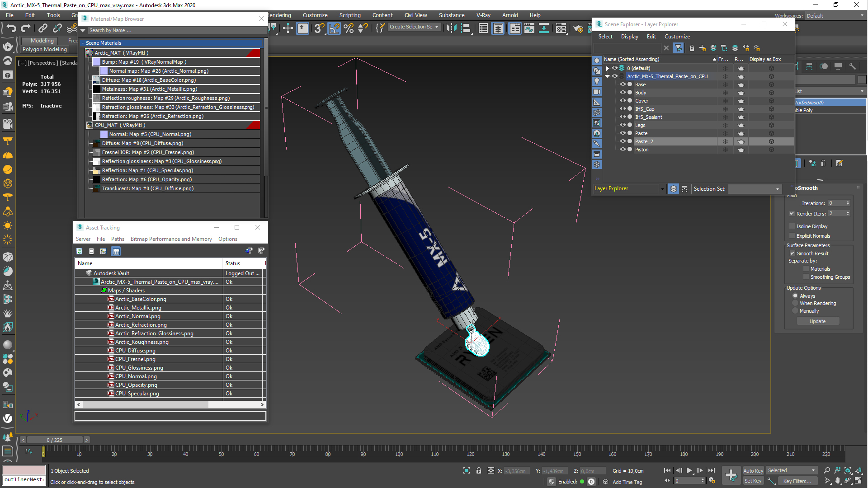The height and width of the screenshot is (488, 868).
Task: Select the Manually update radio option
Action: click(795, 311)
